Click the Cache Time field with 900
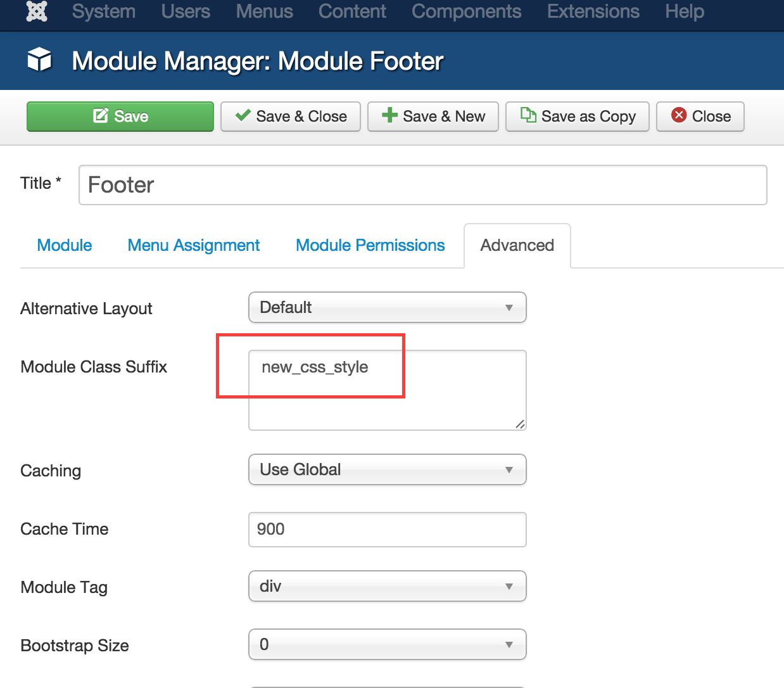The height and width of the screenshot is (688, 784). (388, 530)
